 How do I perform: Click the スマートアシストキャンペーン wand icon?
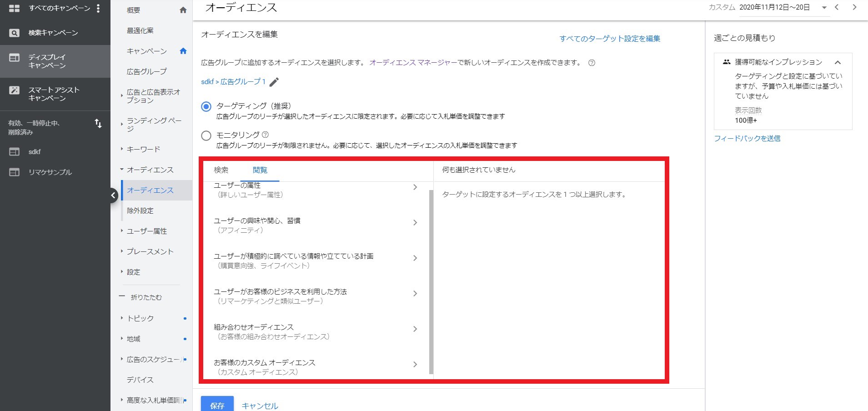coord(14,90)
